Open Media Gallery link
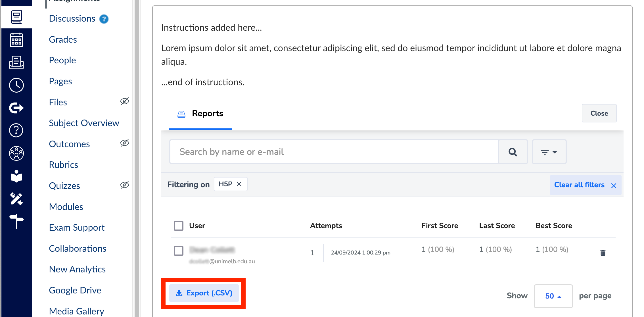Viewport: 644px width, 317px height. pos(76,311)
